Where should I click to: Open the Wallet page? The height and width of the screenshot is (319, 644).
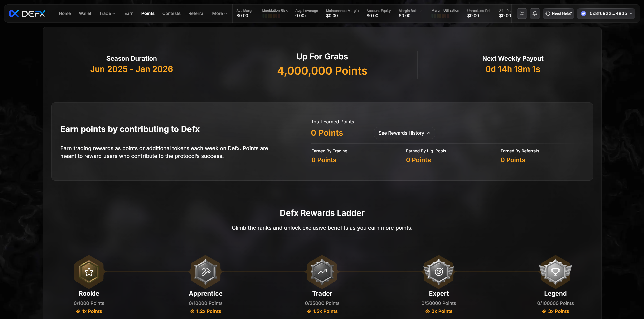85,13
